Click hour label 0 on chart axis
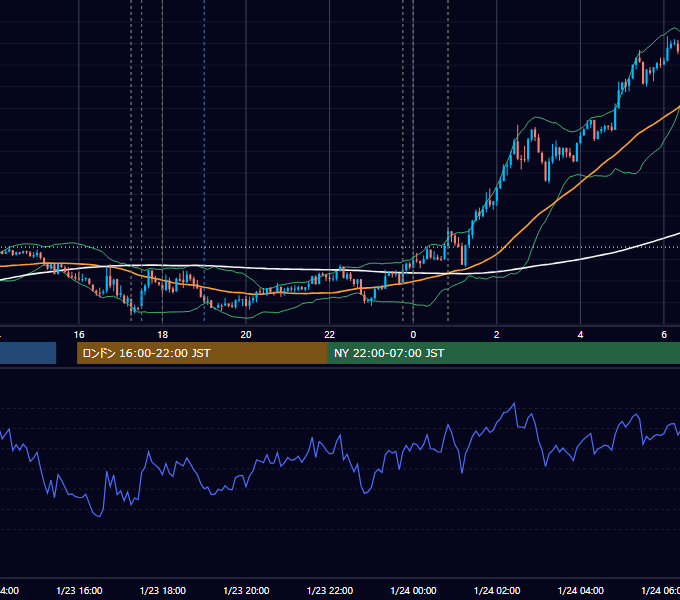Screen dimensions: 680x600 (413, 335)
